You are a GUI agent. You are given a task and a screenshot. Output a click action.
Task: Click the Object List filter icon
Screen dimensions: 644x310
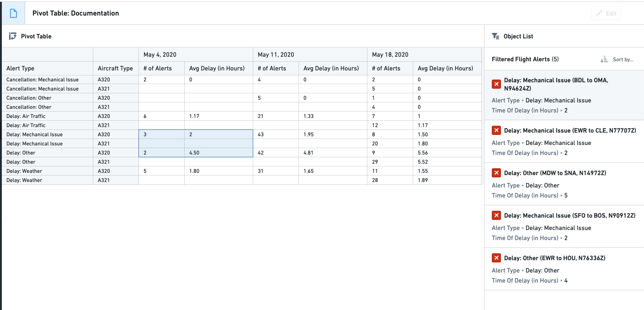click(495, 36)
